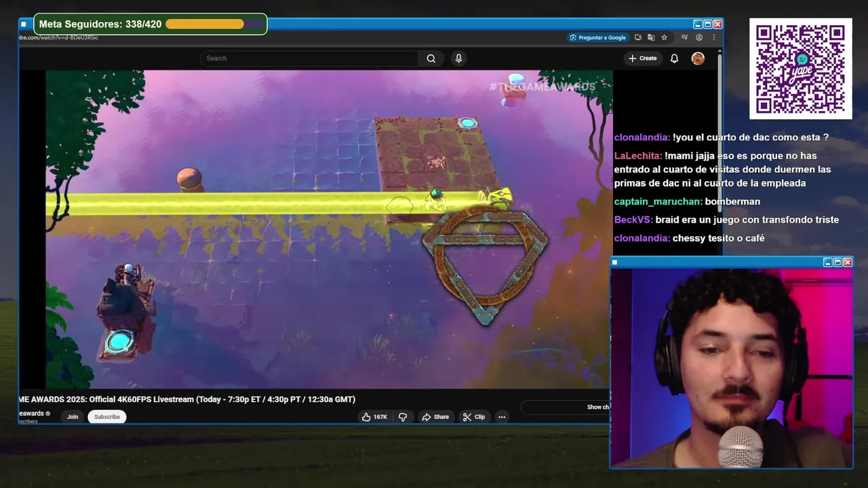Click Preguntar a Google button
The width and height of the screenshot is (868, 488).
pos(597,37)
